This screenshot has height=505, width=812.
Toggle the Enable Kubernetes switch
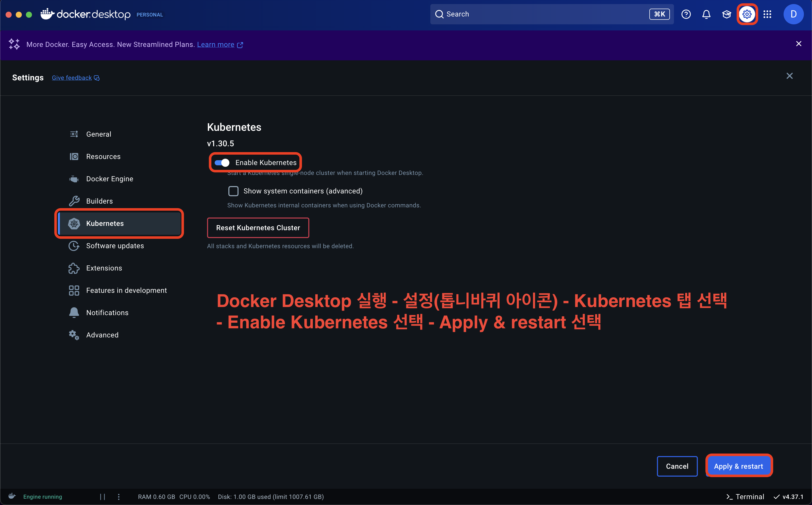(x=222, y=163)
